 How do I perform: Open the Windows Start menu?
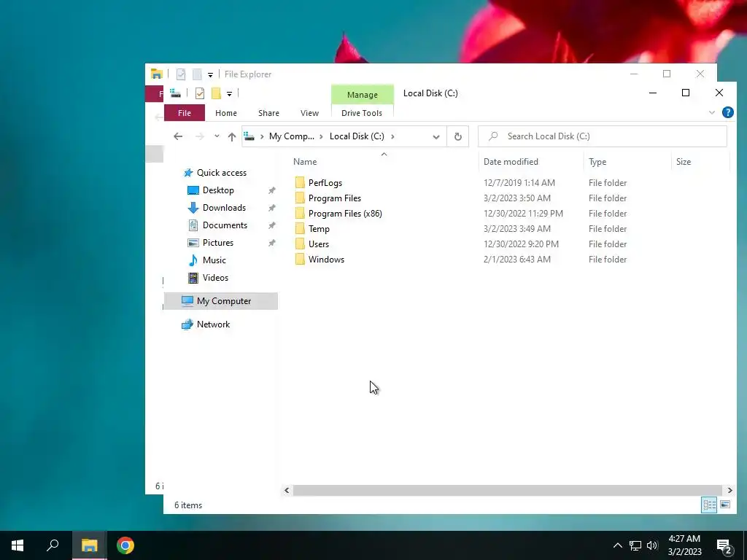click(x=18, y=545)
